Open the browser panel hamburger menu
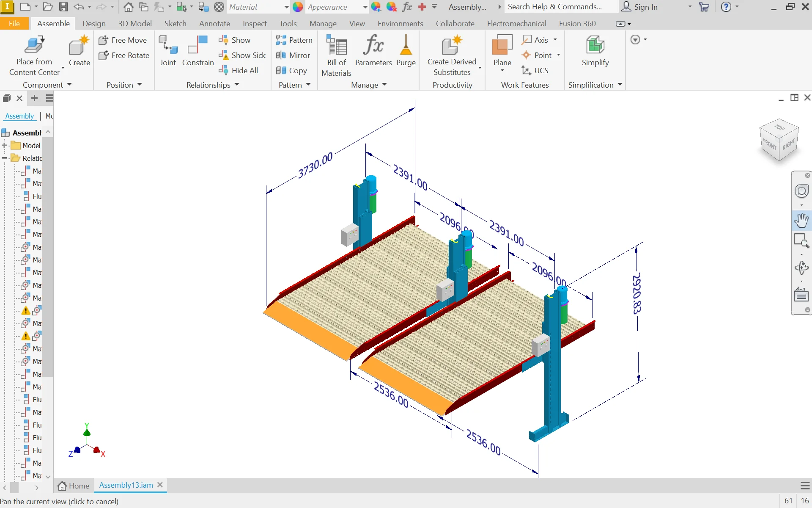The height and width of the screenshot is (508, 812). (49, 98)
